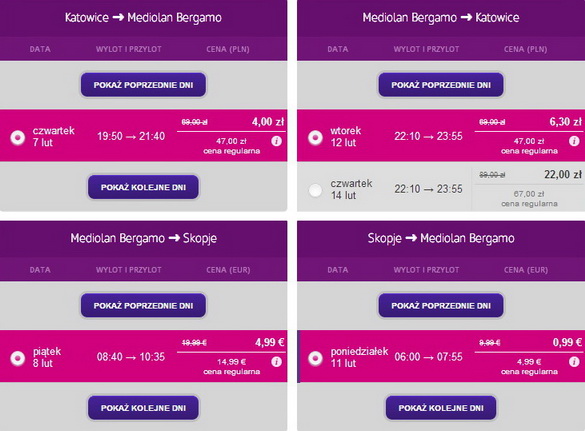Show next days for Skopje to Bergamo
This screenshot has height=431, width=585.
[441, 408]
